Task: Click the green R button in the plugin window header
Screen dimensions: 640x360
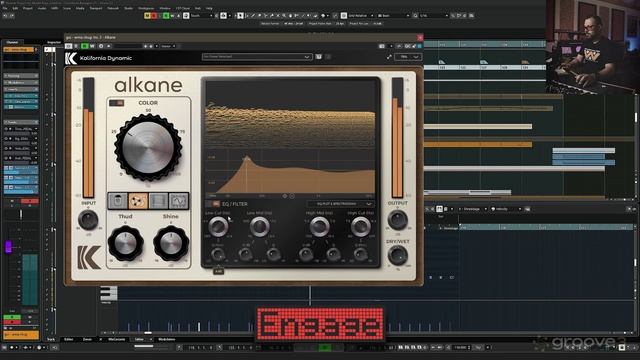Action: [84, 46]
